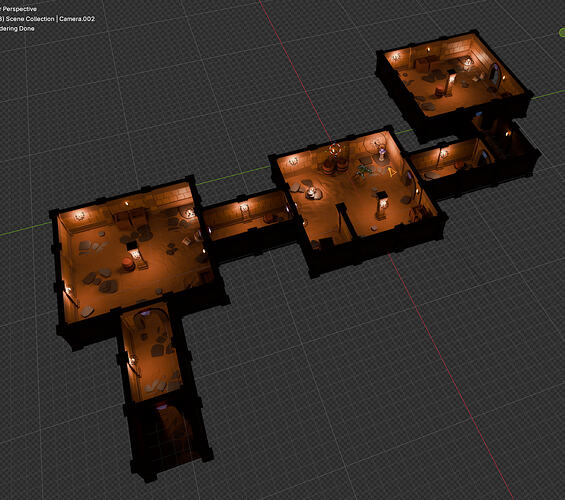Click the Perspective view label
565x500 pixels.
click(x=19, y=9)
